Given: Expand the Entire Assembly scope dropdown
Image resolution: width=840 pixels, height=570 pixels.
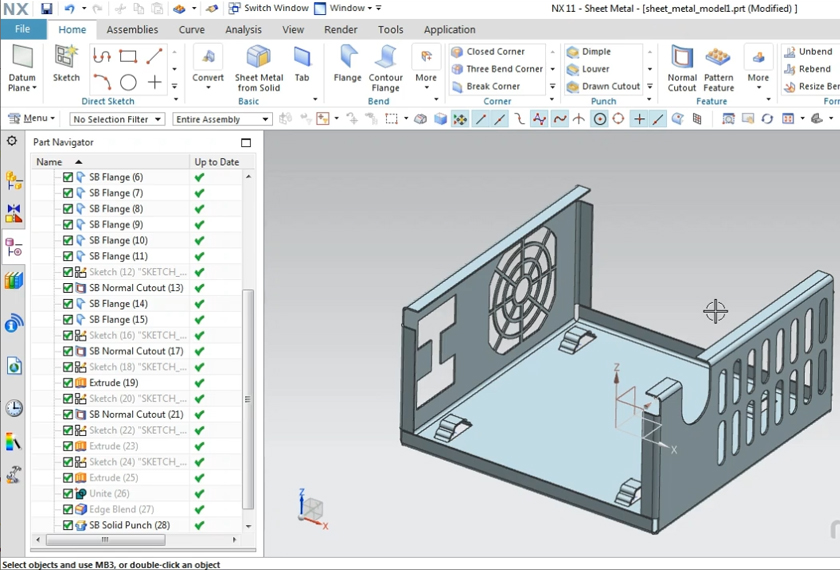Looking at the screenshot, I should pos(221,120).
